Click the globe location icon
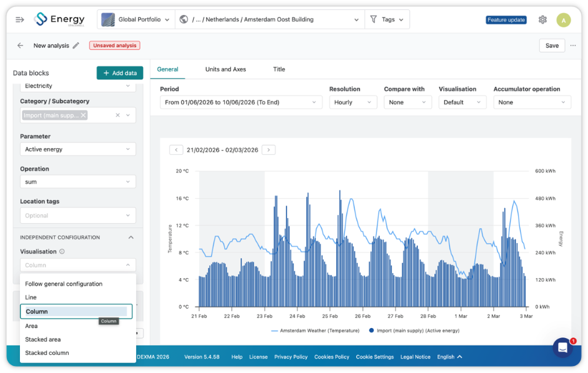 click(184, 19)
